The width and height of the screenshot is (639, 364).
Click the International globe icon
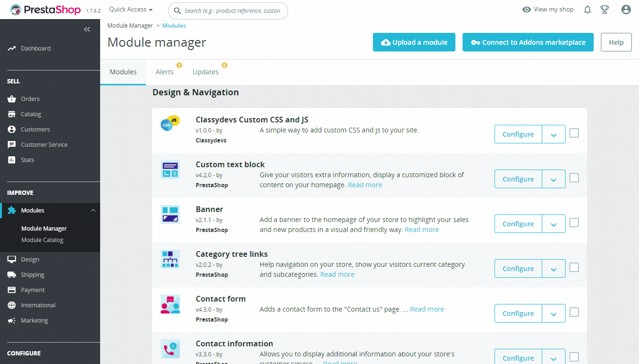pyautogui.click(x=11, y=305)
